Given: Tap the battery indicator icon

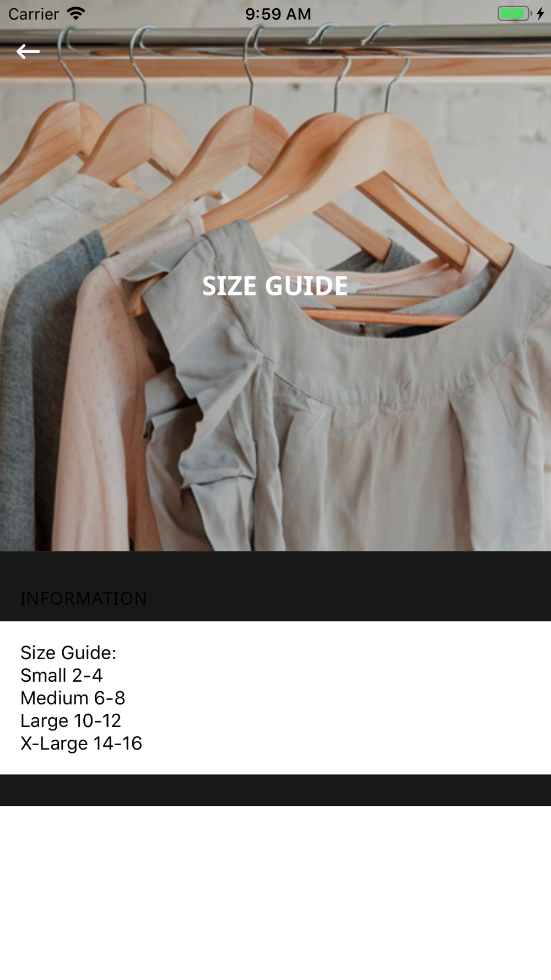Looking at the screenshot, I should 514,13.
